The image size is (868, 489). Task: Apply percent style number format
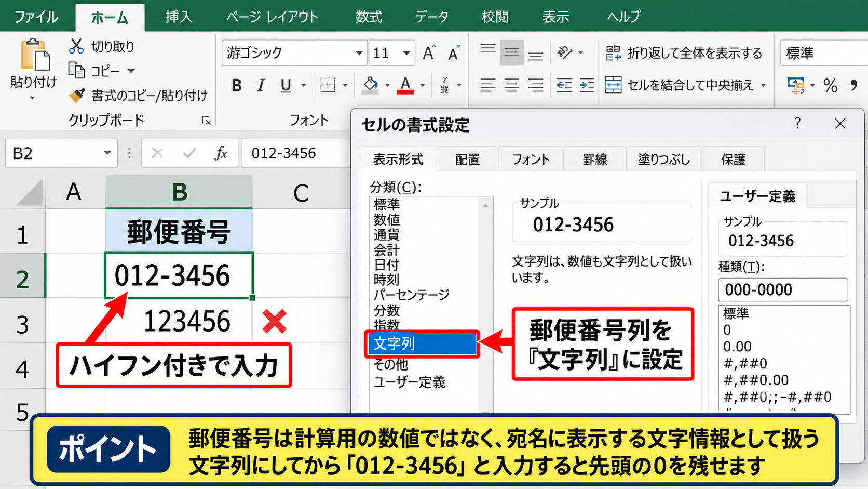pyautogui.click(x=831, y=85)
